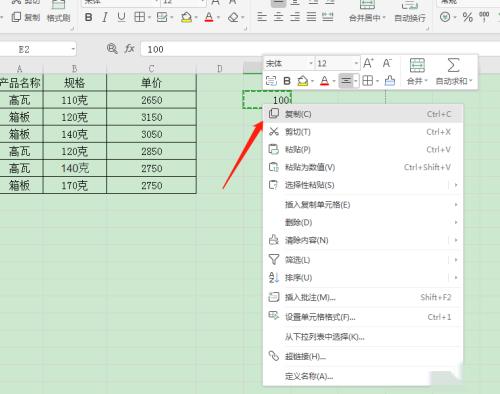
Task: Toggle Bold in the ribbon
Action: [88, 17]
